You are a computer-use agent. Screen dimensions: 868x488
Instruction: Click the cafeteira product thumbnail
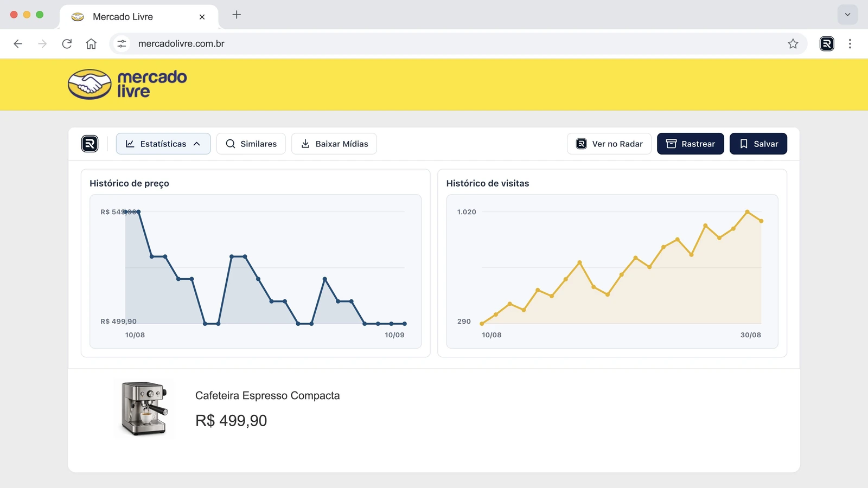coord(144,408)
